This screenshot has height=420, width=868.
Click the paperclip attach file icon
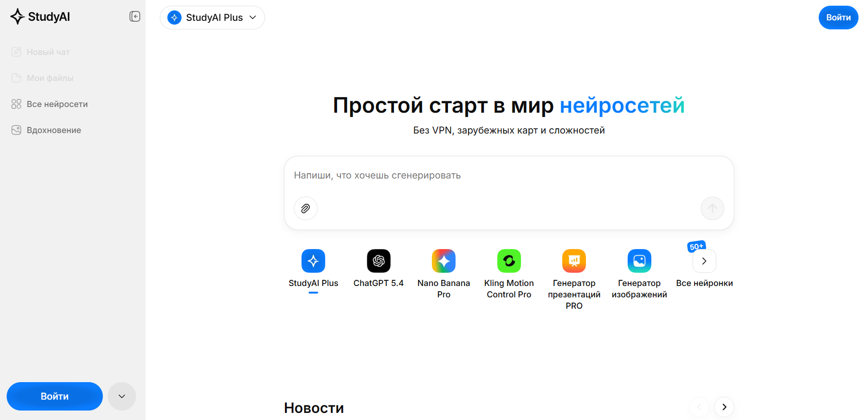(x=306, y=208)
